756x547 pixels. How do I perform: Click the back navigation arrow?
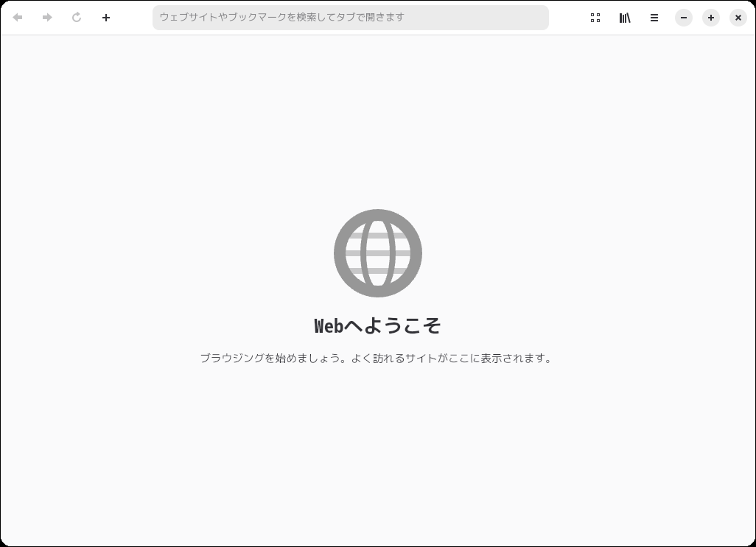coord(18,18)
